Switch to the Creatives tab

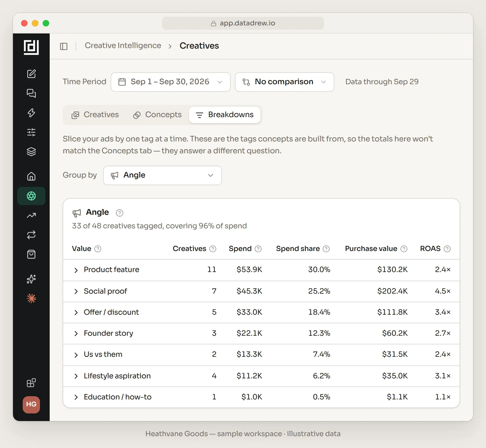(95, 115)
